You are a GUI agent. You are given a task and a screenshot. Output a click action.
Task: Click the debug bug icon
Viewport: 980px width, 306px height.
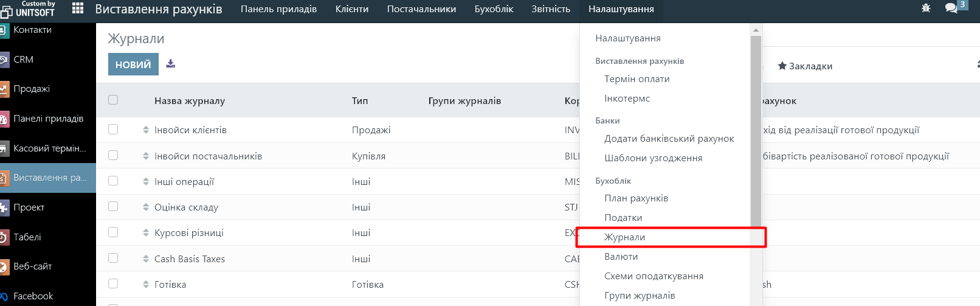point(926,9)
